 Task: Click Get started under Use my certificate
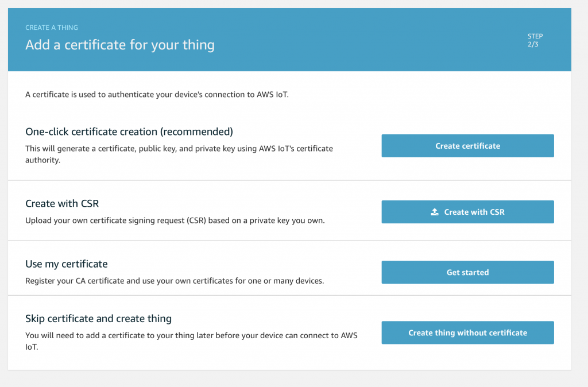pyautogui.click(x=467, y=272)
